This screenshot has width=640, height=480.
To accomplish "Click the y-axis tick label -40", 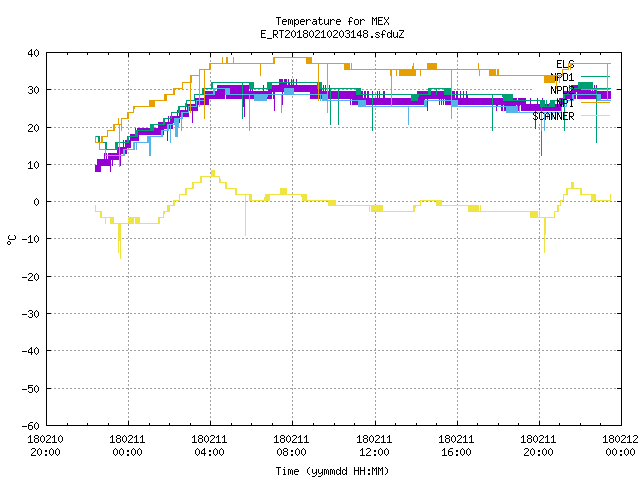I will pyautogui.click(x=31, y=351).
